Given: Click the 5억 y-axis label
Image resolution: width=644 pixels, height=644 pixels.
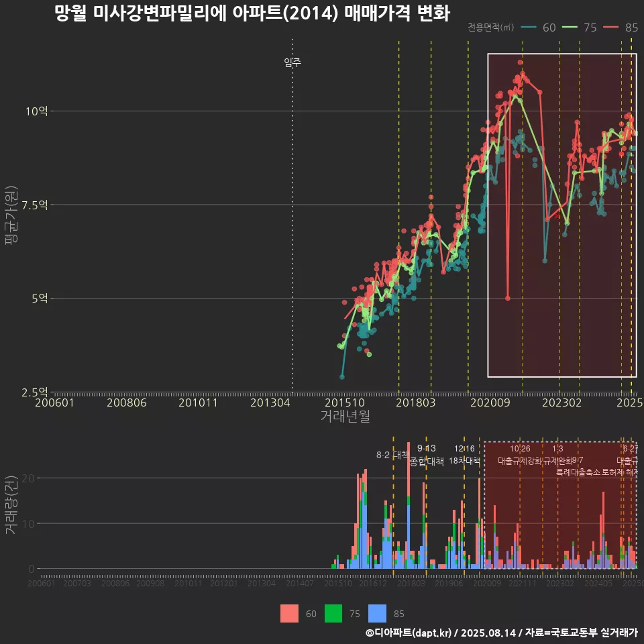Looking at the screenshot, I should click(40, 299).
